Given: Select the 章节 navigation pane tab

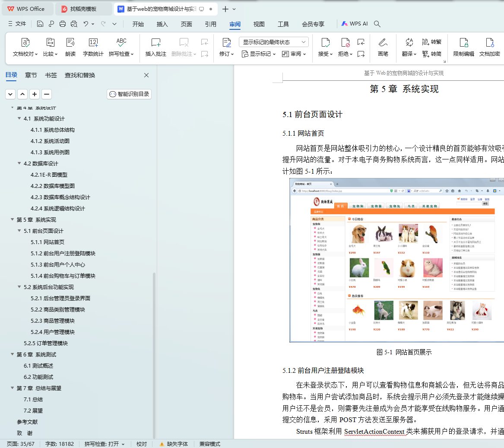Looking at the screenshot, I should click(31, 75).
